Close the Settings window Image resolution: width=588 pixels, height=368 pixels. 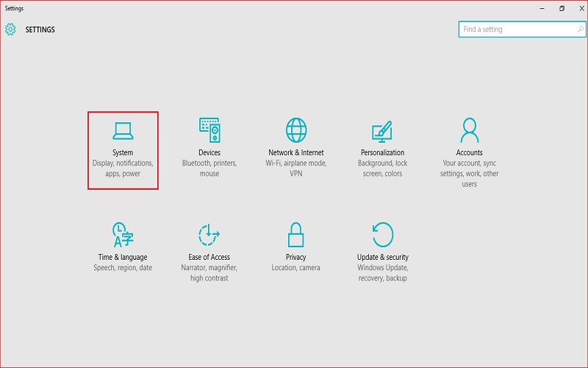[581, 8]
